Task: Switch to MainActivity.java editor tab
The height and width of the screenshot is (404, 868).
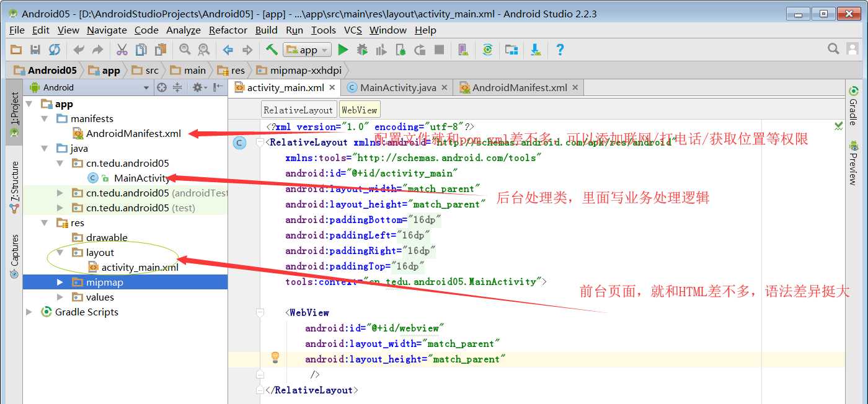Action: point(398,87)
